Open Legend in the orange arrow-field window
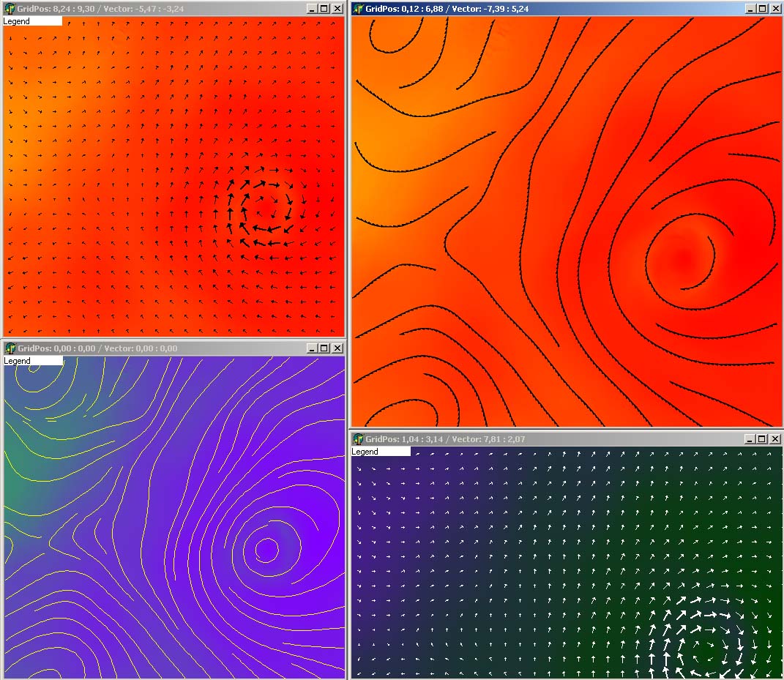784x680 pixels. (x=32, y=21)
